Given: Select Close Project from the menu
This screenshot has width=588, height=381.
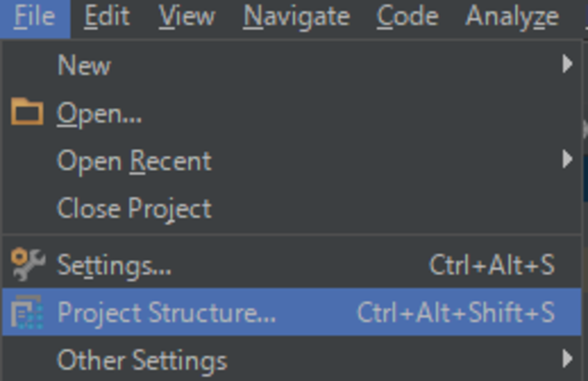Looking at the screenshot, I should tap(134, 209).
